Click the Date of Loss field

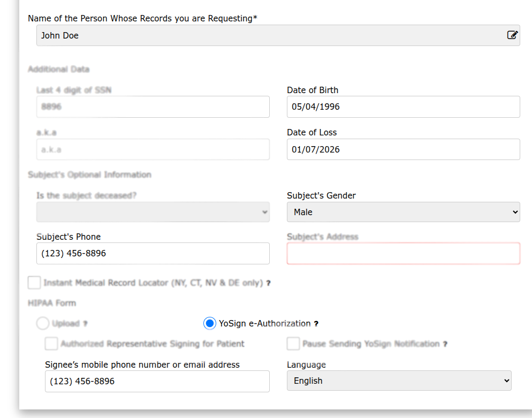404,149
